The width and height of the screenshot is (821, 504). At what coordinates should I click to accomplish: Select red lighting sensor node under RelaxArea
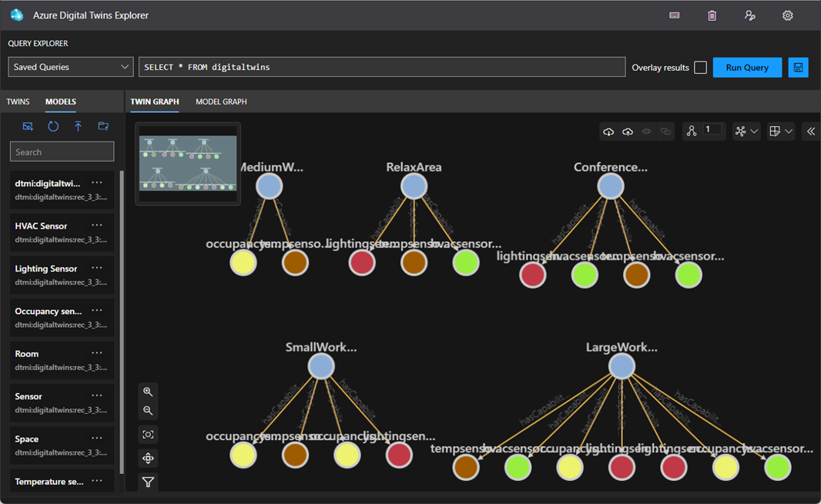(x=362, y=262)
